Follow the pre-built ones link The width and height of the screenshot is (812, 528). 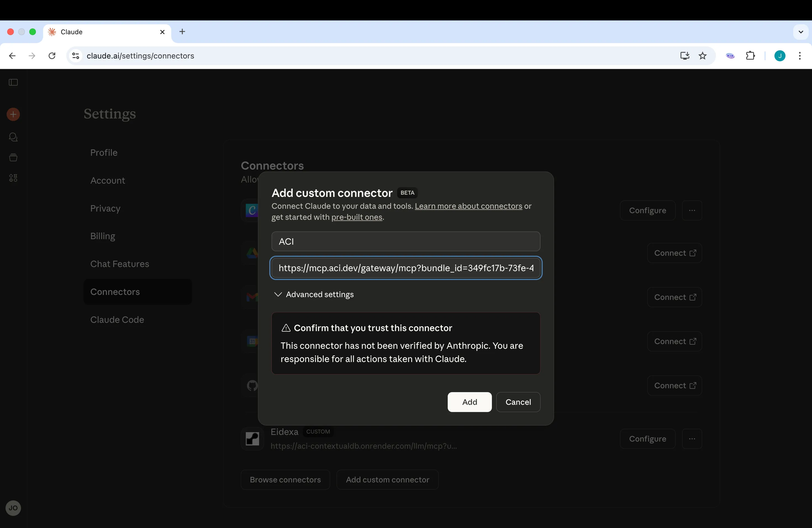[x=357, y=217]
